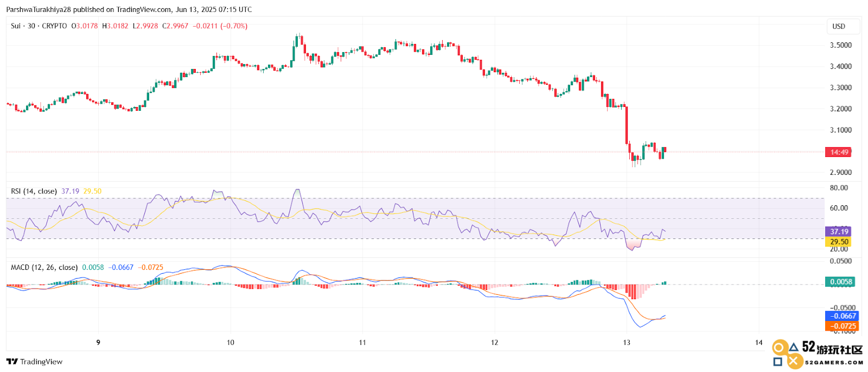This screenshot has height=372, width=868.
Task: Select the RSI (14, close) indicator legend
Action: [x=34, y=191]
